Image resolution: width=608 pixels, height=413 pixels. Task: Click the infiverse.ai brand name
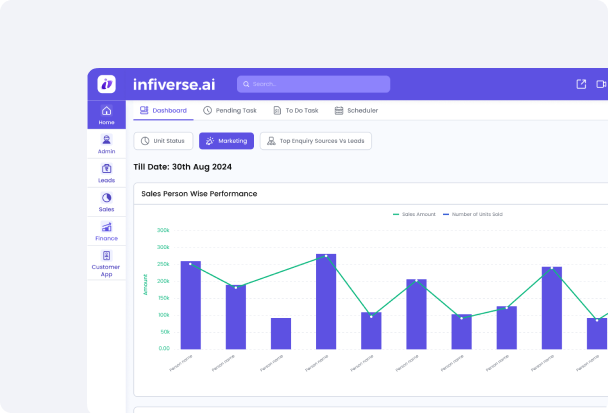tap(174, 84)
